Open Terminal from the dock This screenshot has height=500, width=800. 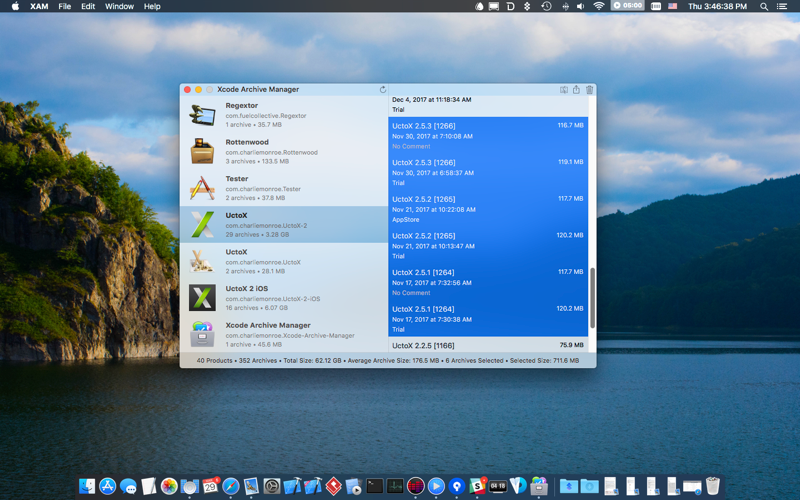tap(374, 486)
